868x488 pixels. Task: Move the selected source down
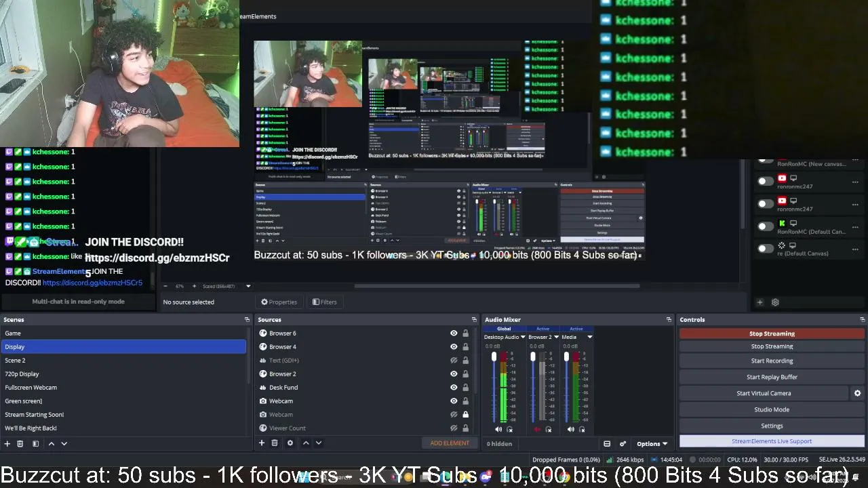[x=318, y=443]
